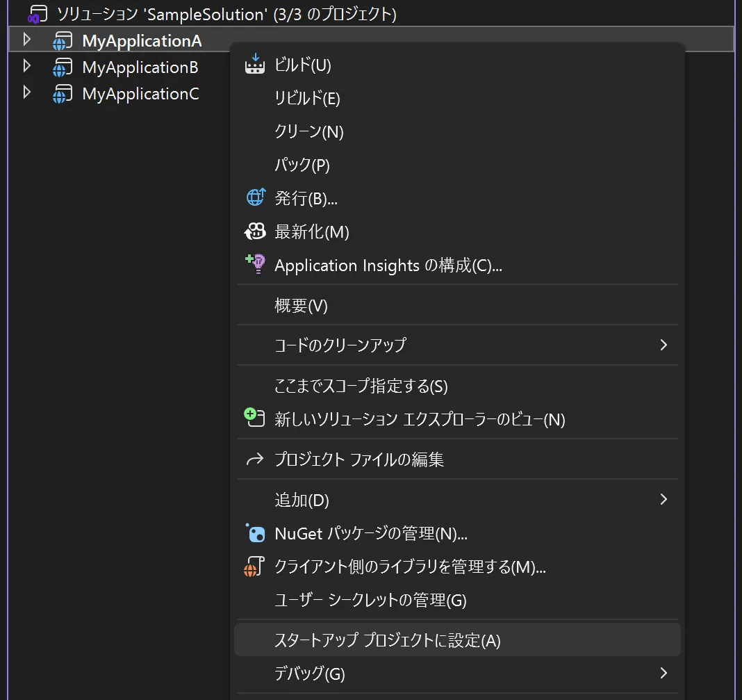
Task: Open the デバッグ(G) submenu arrow
Action: (663, 673)
